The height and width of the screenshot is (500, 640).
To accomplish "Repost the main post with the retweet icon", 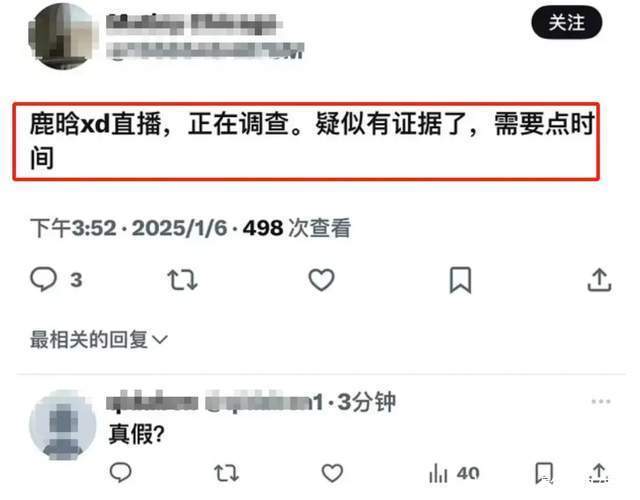I will (182, 280).
